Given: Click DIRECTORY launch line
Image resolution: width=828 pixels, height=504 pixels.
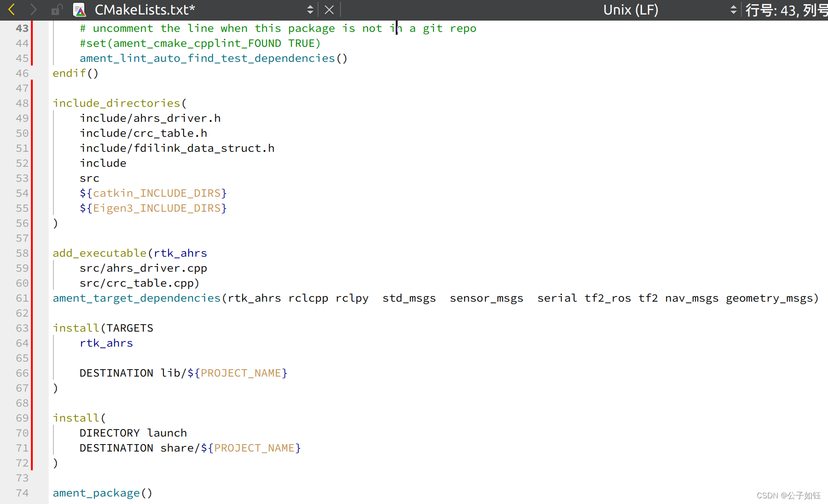Looking at the screenshot, I should (x=133, y=433).
